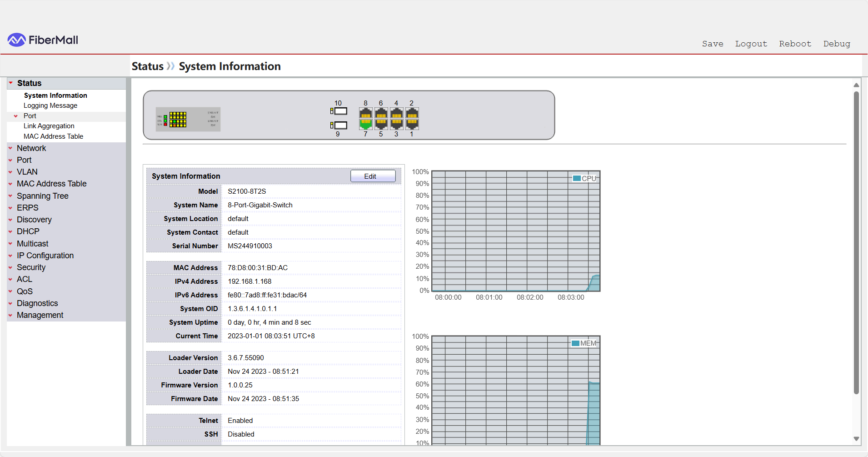Click Ethernet port 8 on the switch panel
This screenshot has width=868, height=457.
(x=365, y=113)
